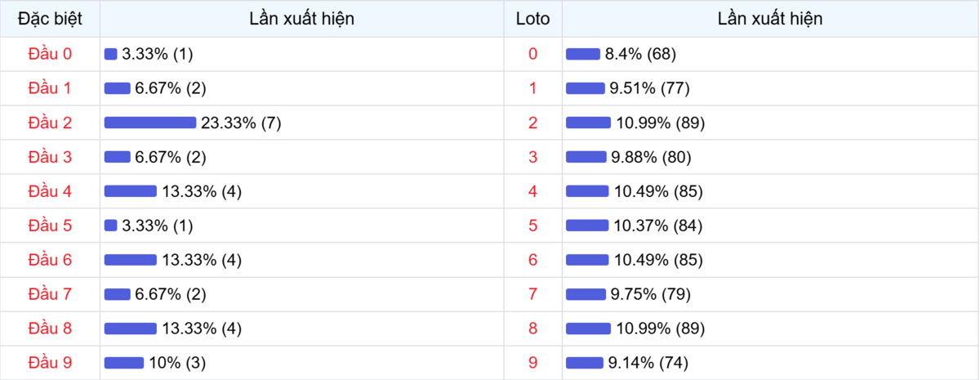Image resolution: width=980 pixels, height=380 pixels.
Task: Click the 23.33% progress bar for Đầu 2
Action: (x=150, y=123)
